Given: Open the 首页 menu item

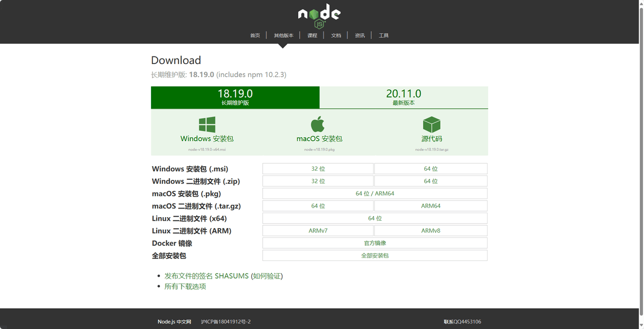Looking at the screenshot, I should tap(255, 35).
